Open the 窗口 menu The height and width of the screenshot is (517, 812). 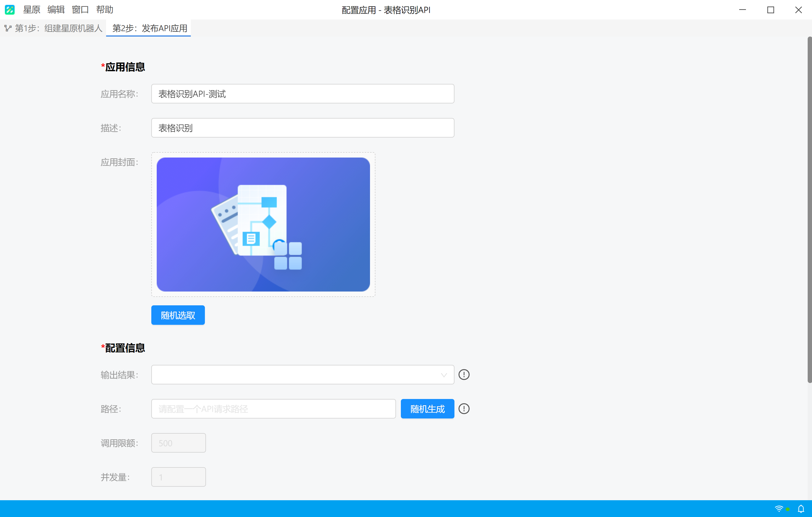[x=80, y=10]
